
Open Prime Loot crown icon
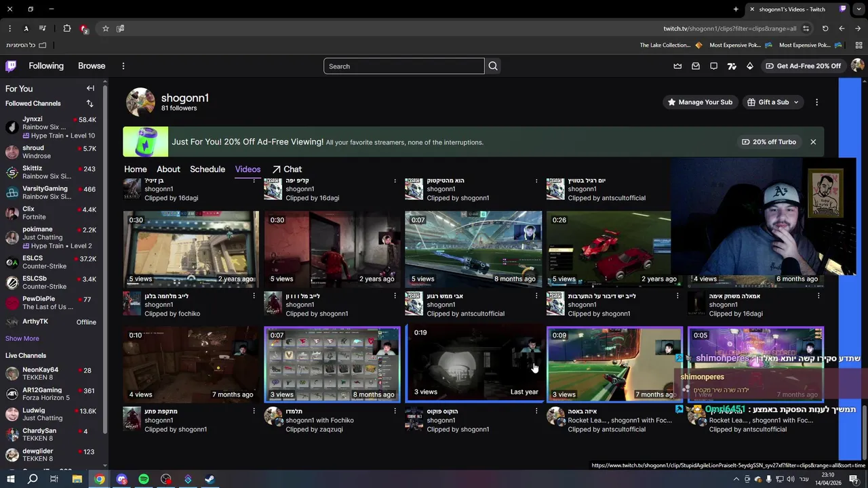coord(677,66)
